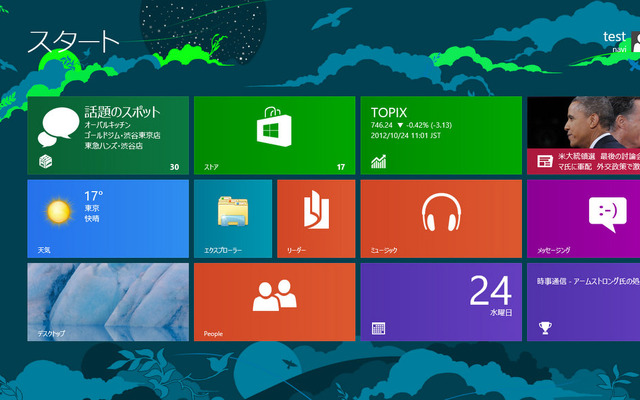Click the 746.24 stock index value
This screenshot has width=640, height=400.
click(382, 125)
